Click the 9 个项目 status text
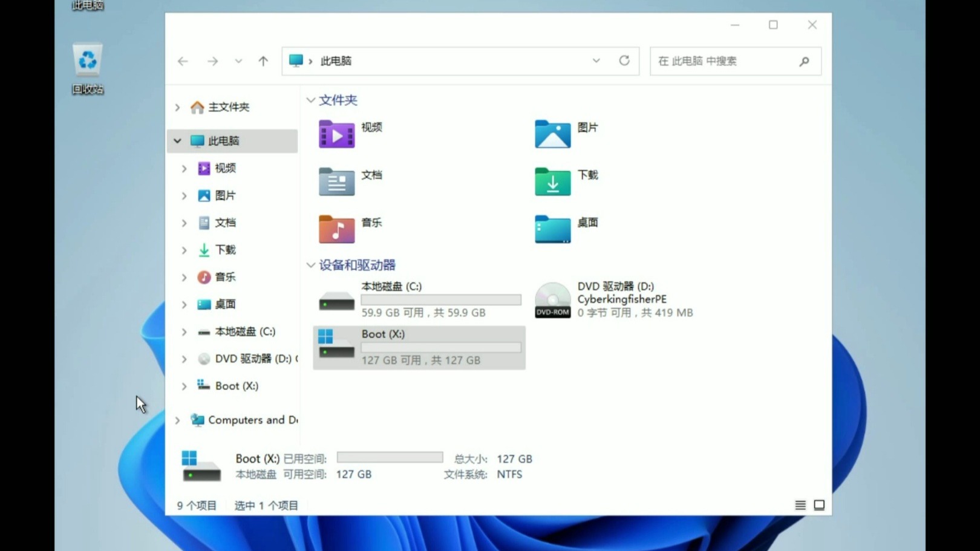Viewport: 980px width, 551px height. click(x=197, y=506)
